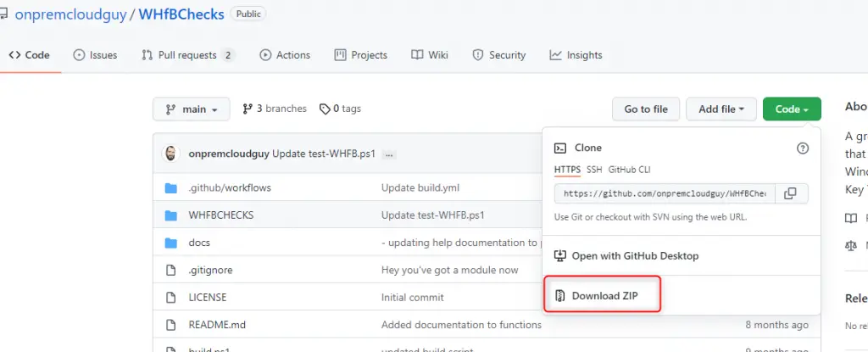Open the Actions tab
This screenshot has height=352, width=868.
click(285, 55)
